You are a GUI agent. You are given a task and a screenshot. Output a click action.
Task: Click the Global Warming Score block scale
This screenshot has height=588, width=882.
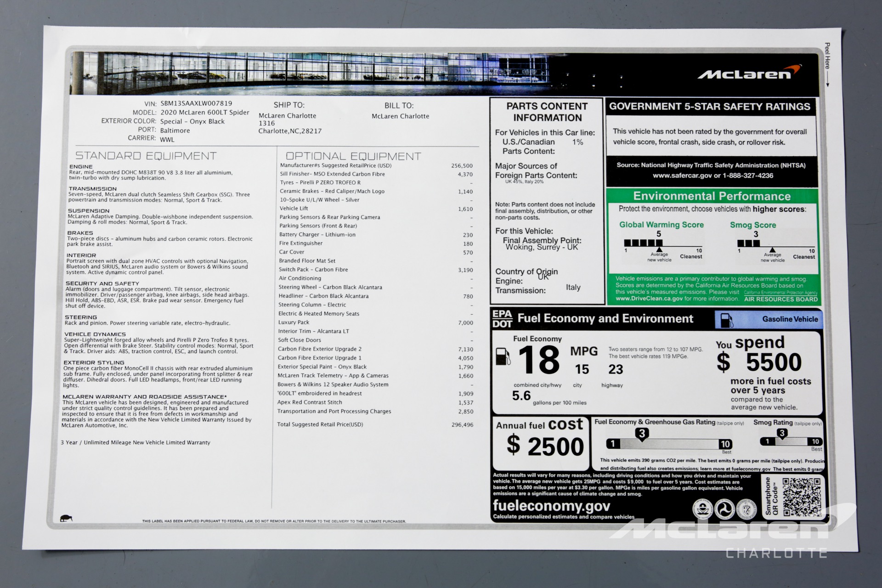(662, 243)
